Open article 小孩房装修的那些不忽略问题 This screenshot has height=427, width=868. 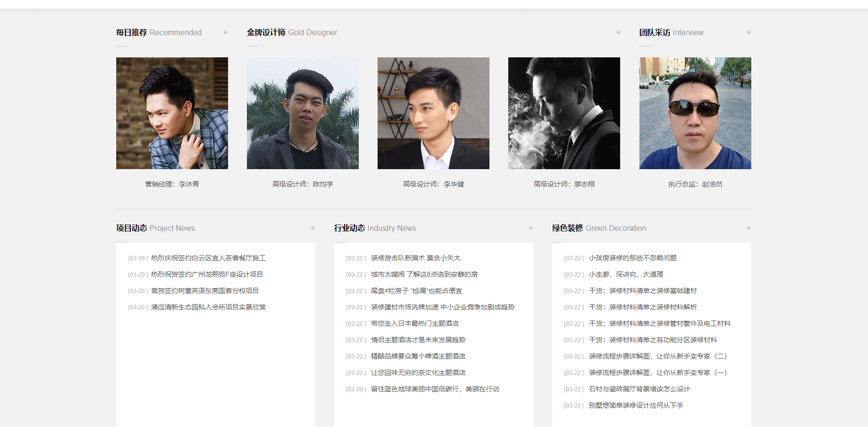tap(632, 258)
